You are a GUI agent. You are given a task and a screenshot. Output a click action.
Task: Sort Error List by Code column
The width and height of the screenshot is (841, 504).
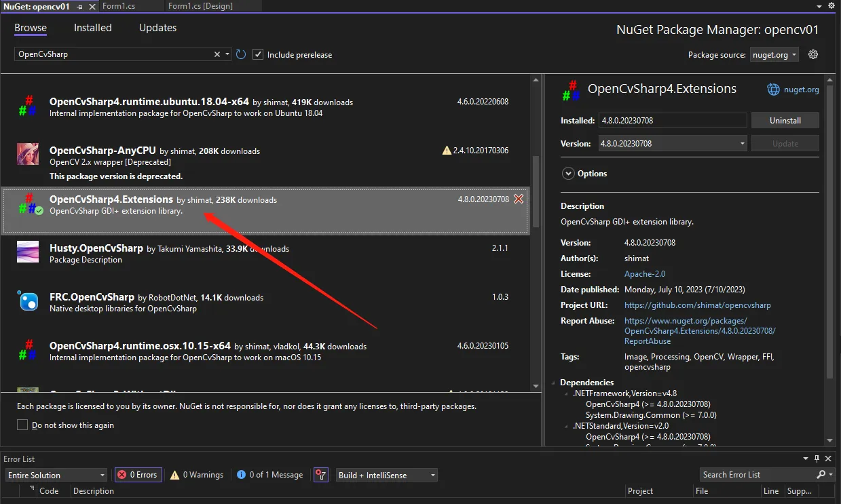49,491
